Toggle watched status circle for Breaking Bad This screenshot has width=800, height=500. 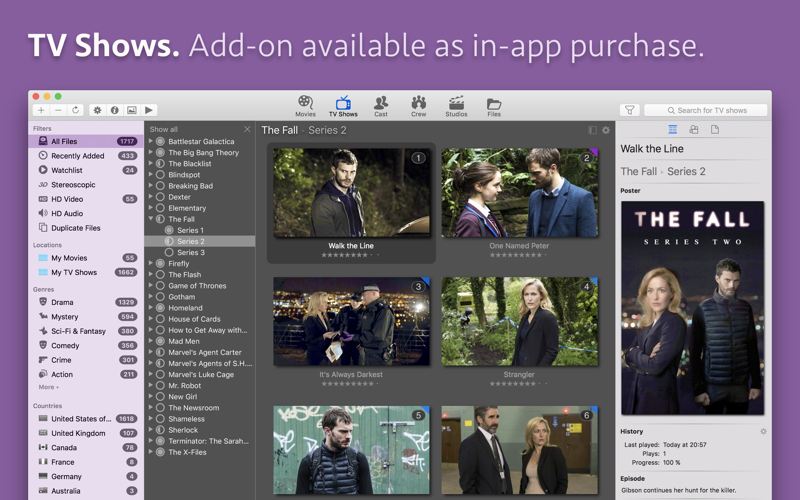160,186
